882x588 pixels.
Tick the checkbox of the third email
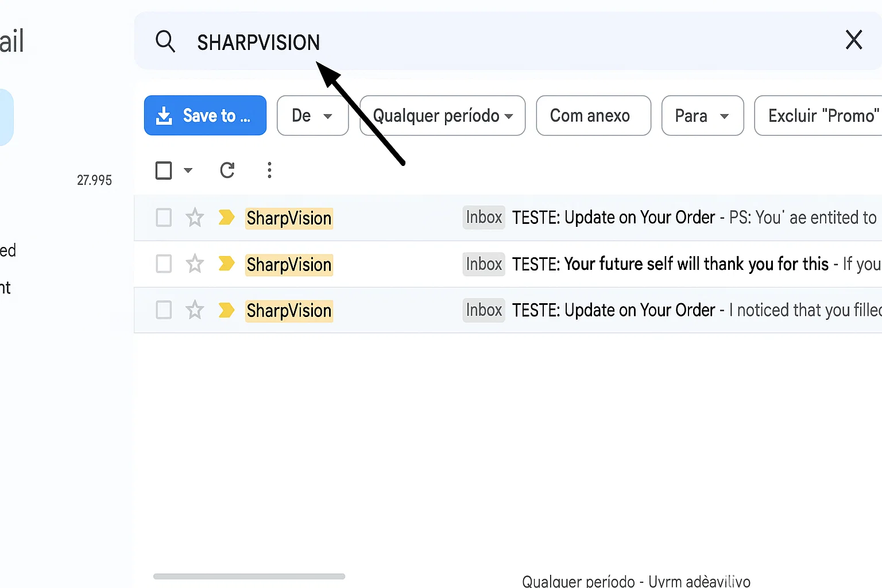pyautogui.click(x=164, y=310)
